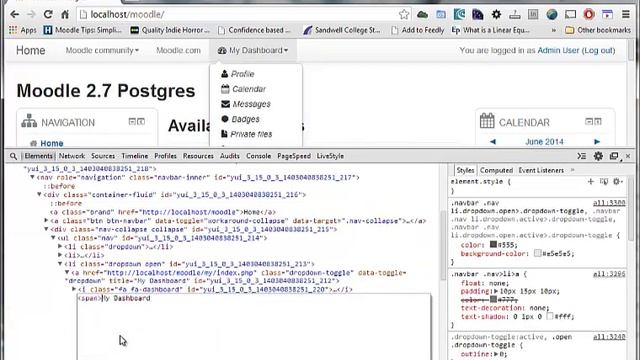Collapse the nav navbar-inner node
Viewport: 640px width, 360px height.
tap(32, 177)
